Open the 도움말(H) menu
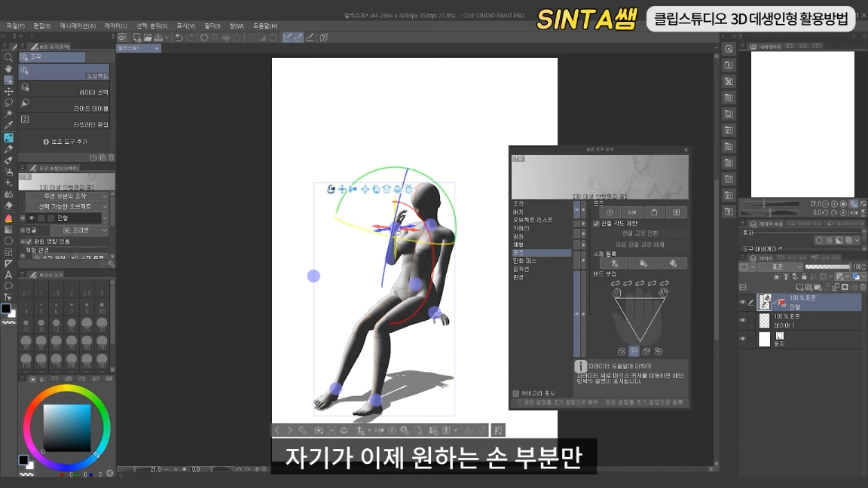The width and height of the screenshot is (868, 488). point(265,26)
